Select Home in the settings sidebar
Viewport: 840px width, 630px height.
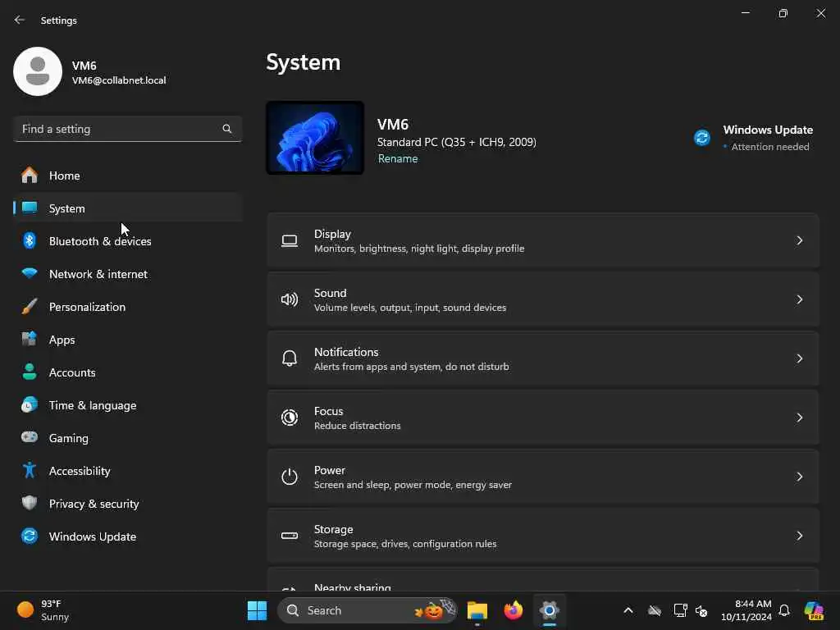coord(127,176)
